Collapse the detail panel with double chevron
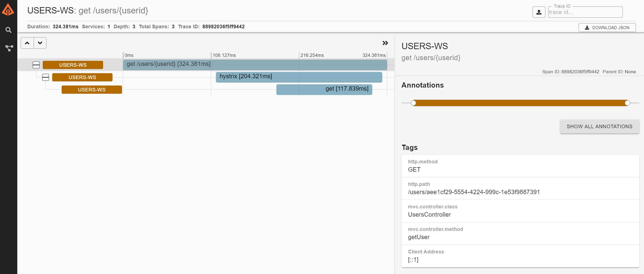644x274 pixels. point(385,43)
